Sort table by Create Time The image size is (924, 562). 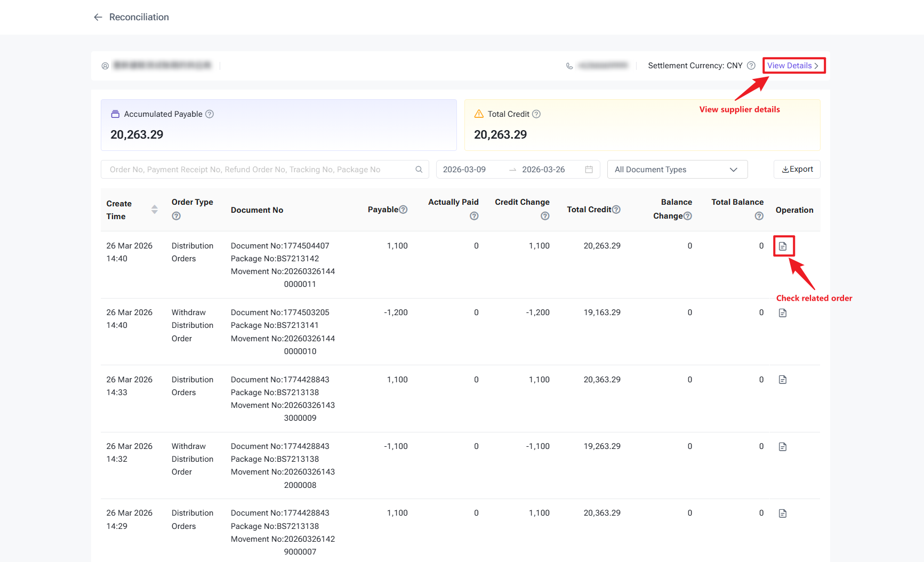point(155,210)
